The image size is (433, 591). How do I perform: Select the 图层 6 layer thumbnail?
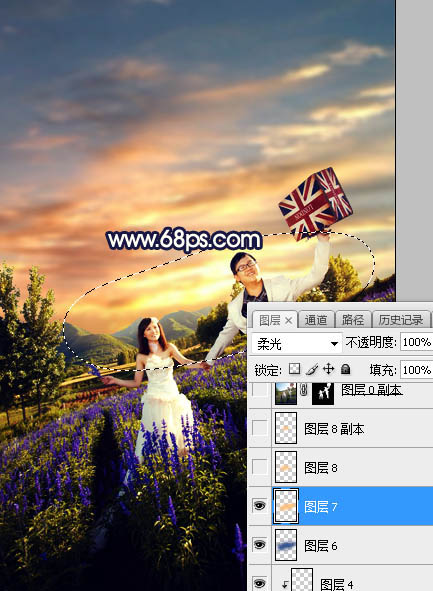(x=286, y=545)
